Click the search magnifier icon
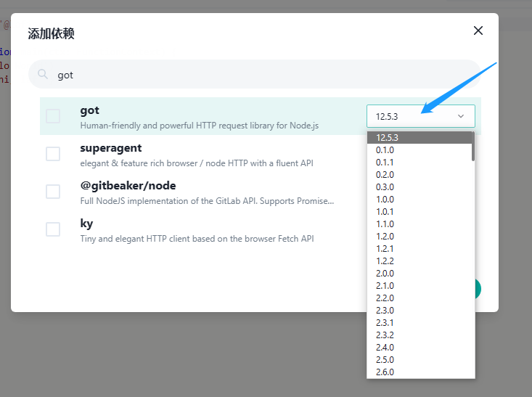The image size is (532, 397). tap(43, 74)
